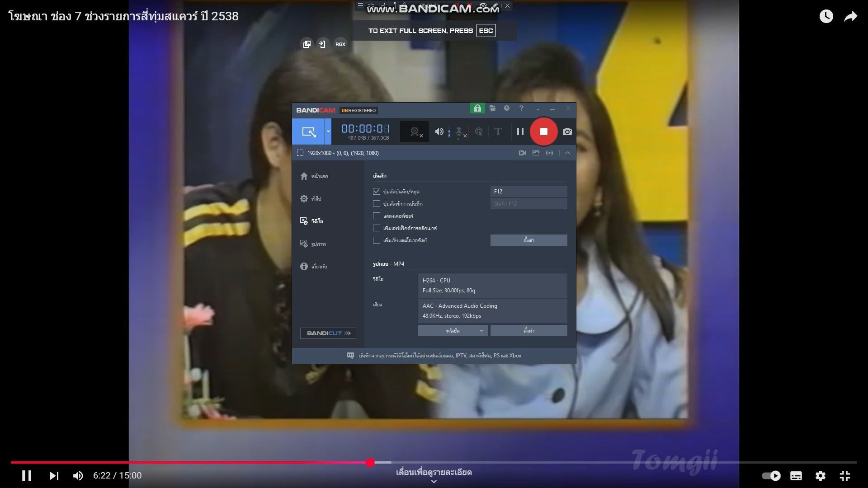868x488 pixels.
Task: Exit YouTube full screen
Action: coord(845,475)
